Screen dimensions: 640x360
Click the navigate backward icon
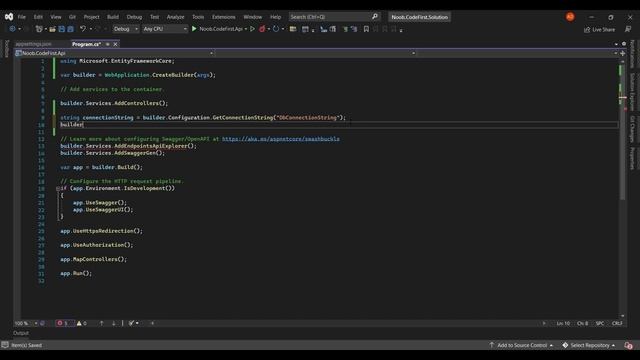(12, 29)
